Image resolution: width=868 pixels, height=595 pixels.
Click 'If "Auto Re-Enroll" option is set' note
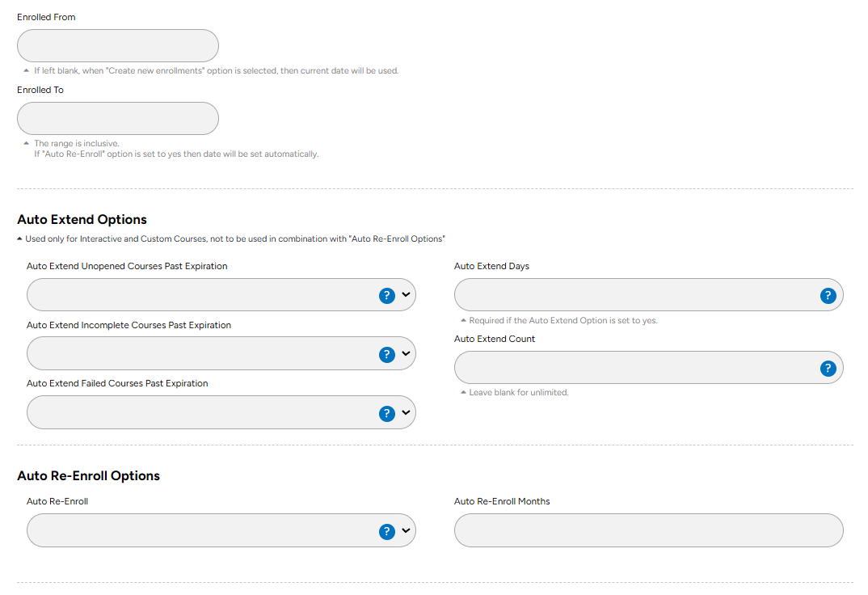click(176, 154)
